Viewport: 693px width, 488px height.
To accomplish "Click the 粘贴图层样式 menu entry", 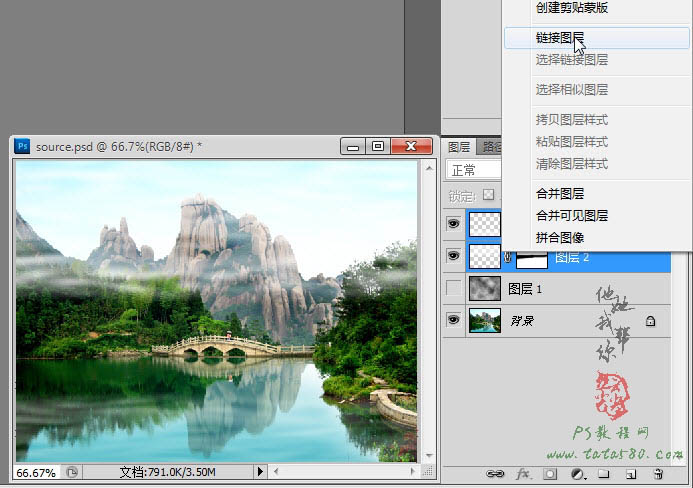I will [572, 142].
